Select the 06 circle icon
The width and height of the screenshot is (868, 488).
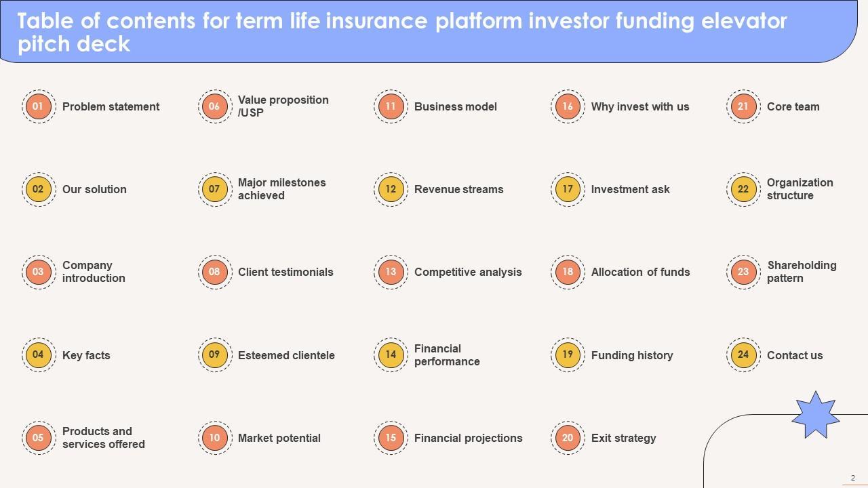(x=214, y=106)
